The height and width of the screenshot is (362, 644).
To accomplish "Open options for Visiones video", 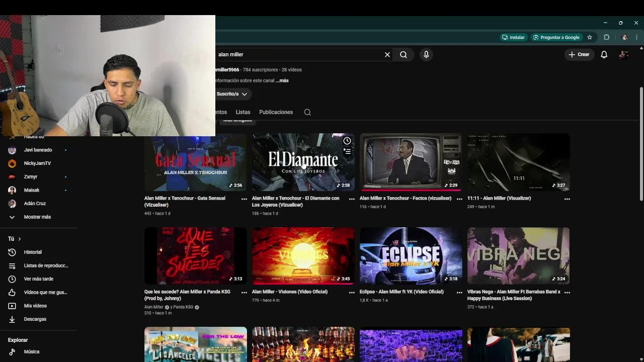I will coord(352,293).
